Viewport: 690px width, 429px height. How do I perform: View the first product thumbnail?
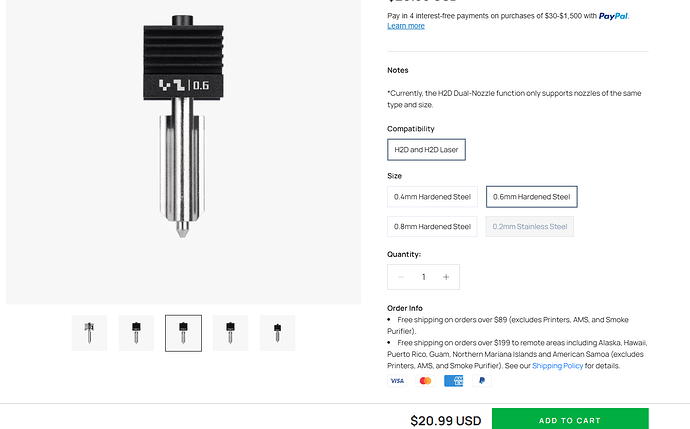point(89,333)
